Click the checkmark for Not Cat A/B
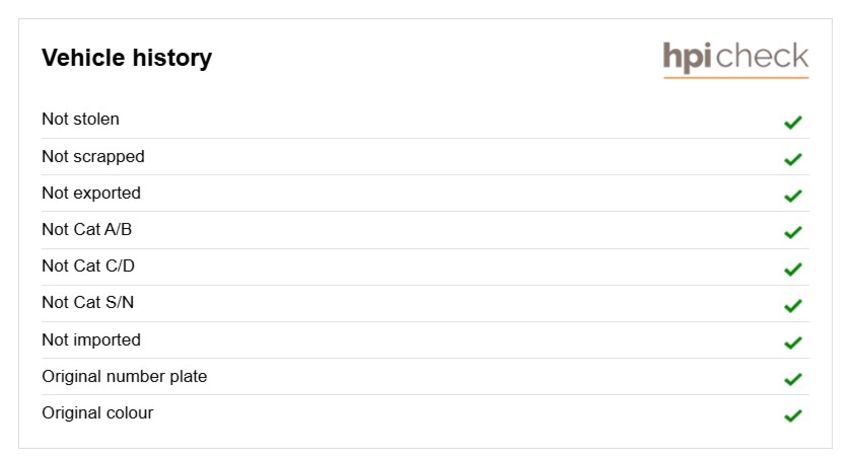Image resolution: width=850 pixels, height=456 pixels. click(793, 233)
